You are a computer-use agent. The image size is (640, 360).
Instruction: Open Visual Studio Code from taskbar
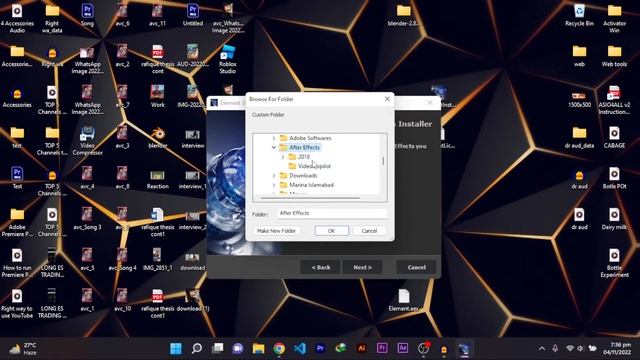300,349
